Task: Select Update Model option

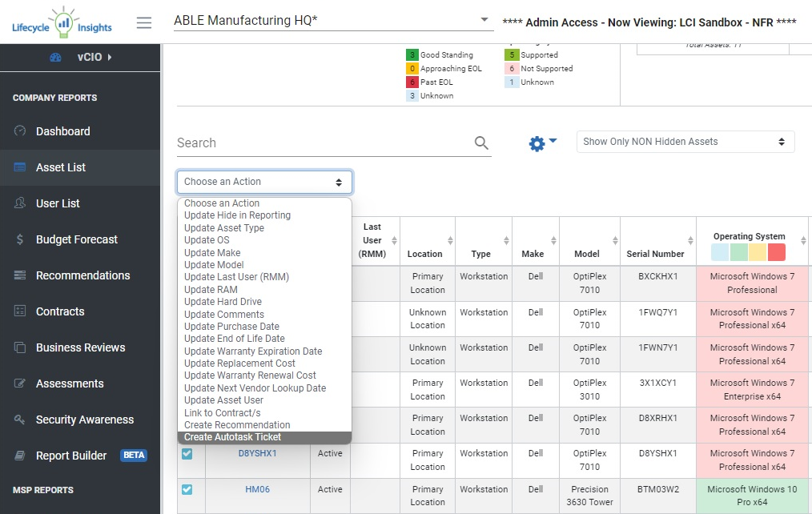Action: point(264,264)
